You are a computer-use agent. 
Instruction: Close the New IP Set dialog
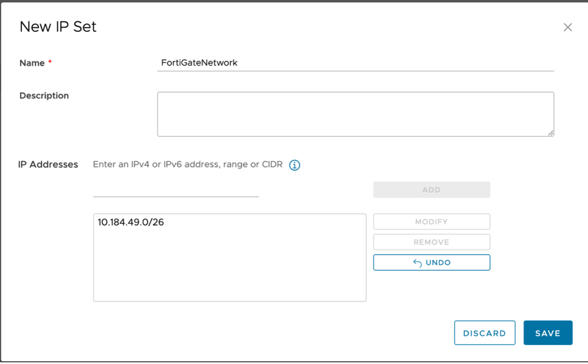click(x=567, y=28)
